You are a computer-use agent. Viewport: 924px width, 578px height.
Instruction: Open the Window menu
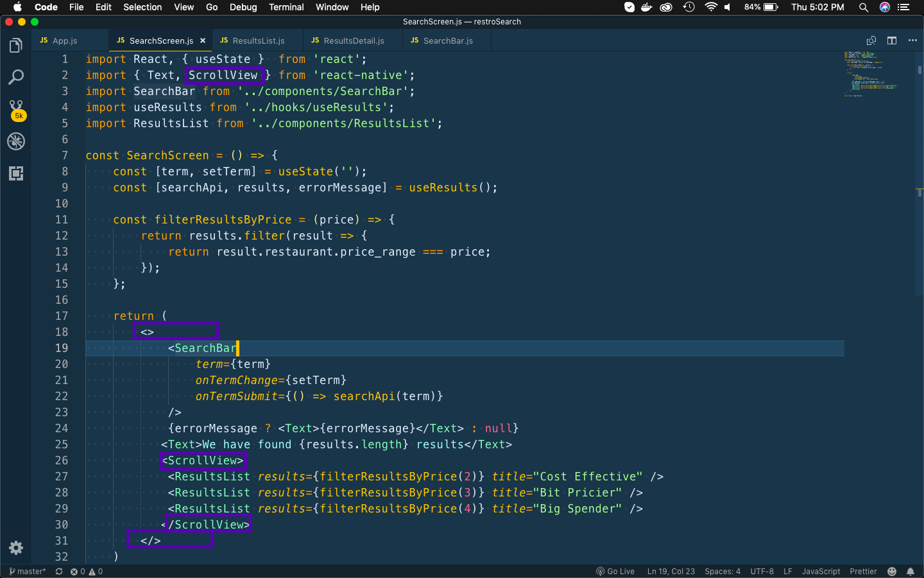[332, 7]
